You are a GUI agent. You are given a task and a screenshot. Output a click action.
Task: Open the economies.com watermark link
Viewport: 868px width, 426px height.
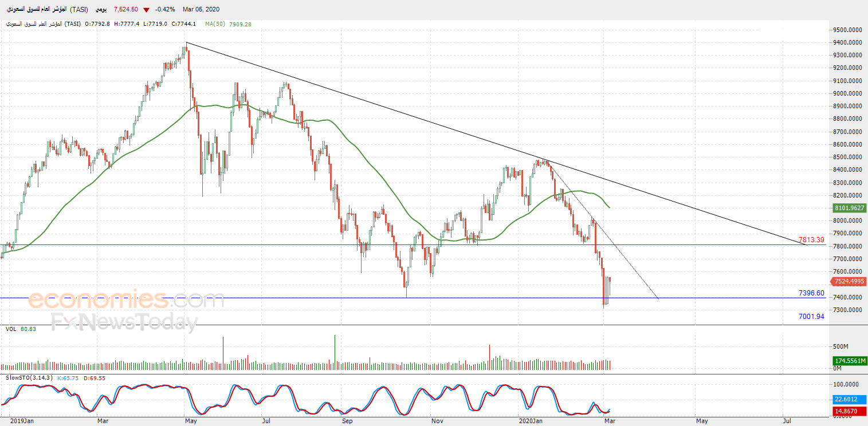click(126, 299)
